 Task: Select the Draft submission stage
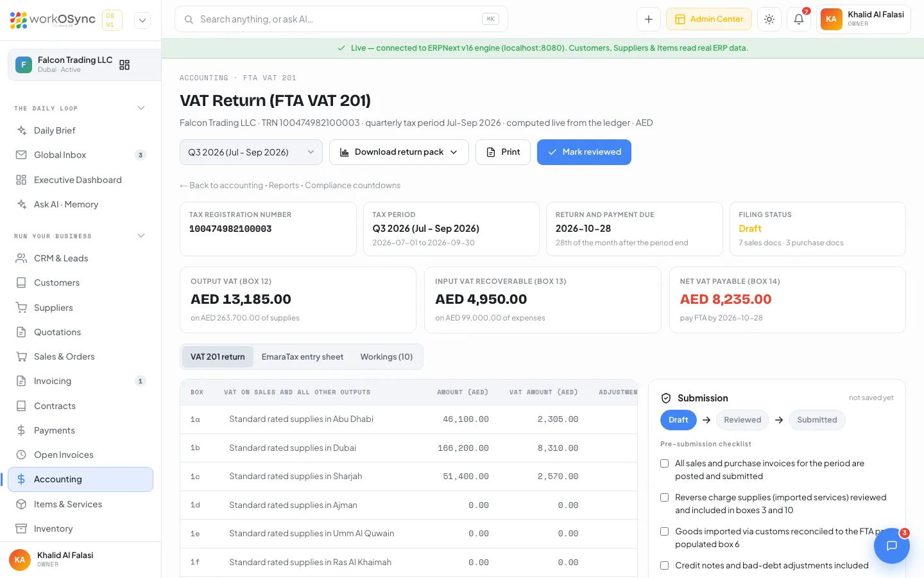click(678, 420)
